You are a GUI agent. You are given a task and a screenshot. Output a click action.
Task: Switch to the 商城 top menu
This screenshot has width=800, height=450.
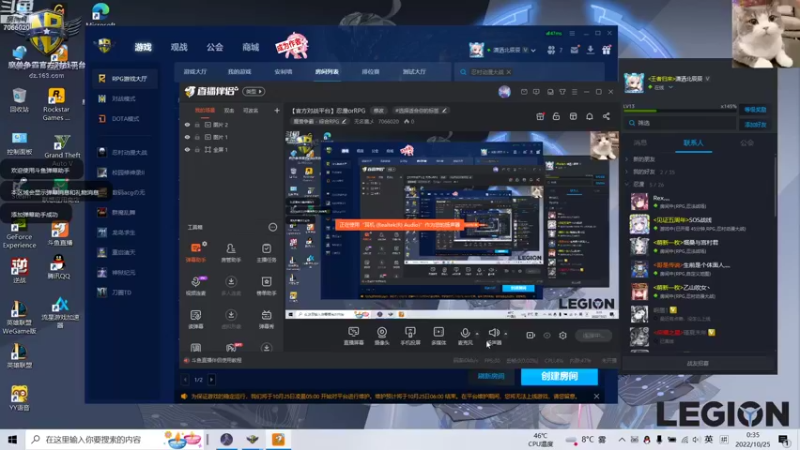click(251, 47)
